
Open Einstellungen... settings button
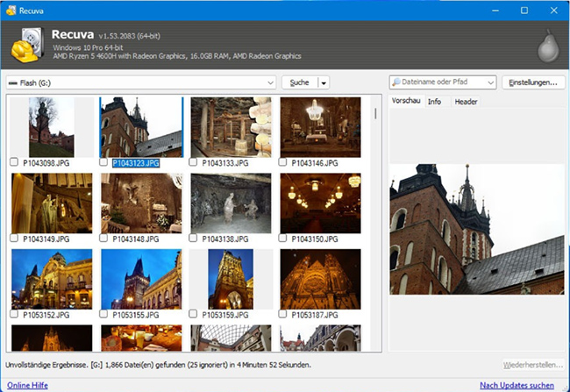(x=533, y=82)
